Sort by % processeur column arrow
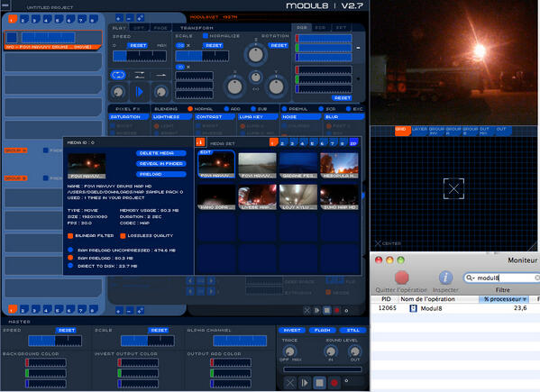Screen dimensions: 540x392 524,299
